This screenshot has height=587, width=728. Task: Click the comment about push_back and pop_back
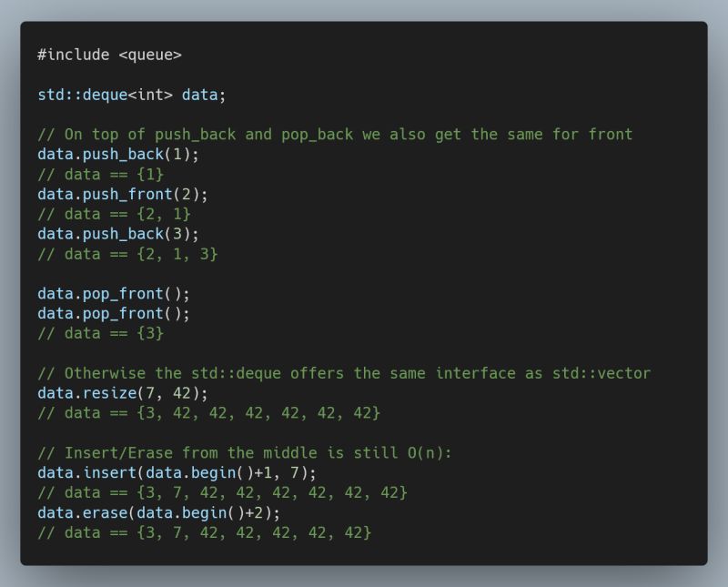335,135
